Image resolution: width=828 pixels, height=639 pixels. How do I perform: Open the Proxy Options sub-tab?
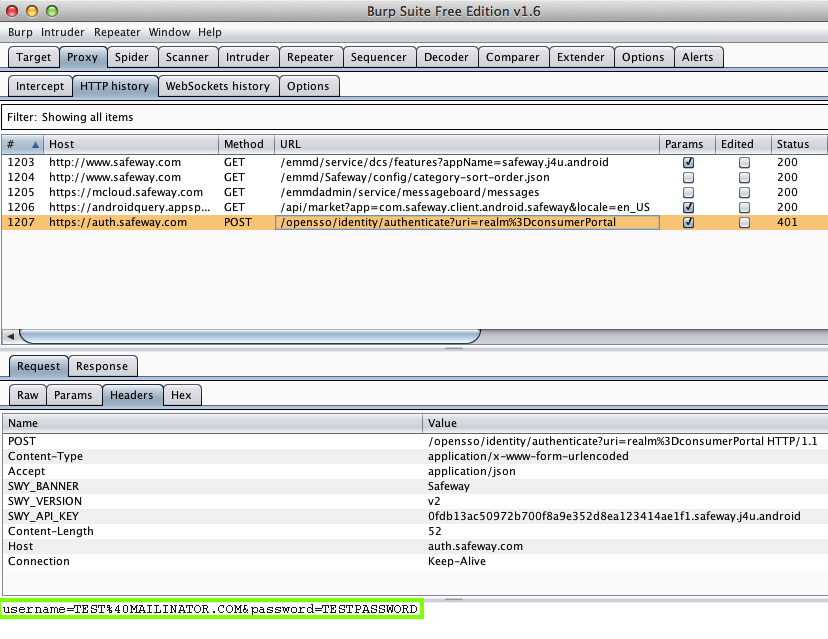click(x=308, y=86)
